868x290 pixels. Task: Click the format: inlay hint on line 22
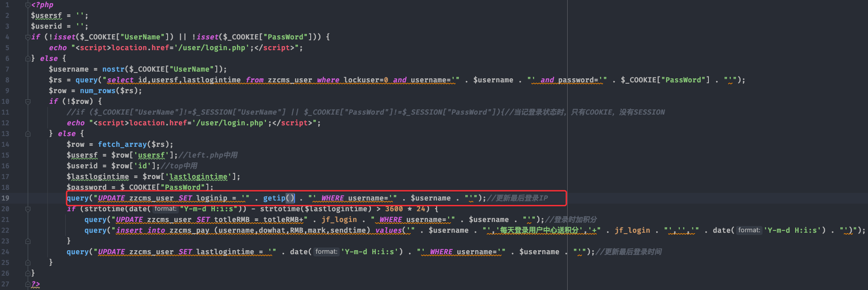(749, 230)
